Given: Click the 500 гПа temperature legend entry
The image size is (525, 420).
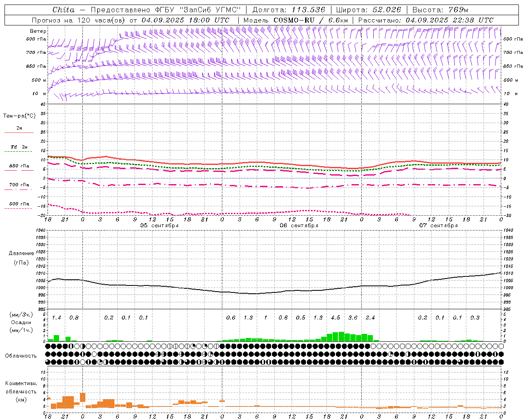Looking at the screenshot, I should 19,204.
